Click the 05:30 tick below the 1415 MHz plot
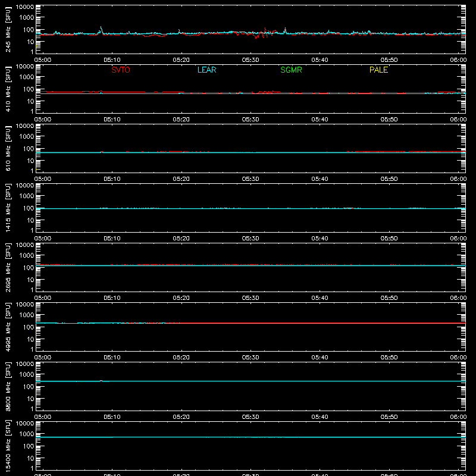The image size is (476, 476). [x=250, y=239]
